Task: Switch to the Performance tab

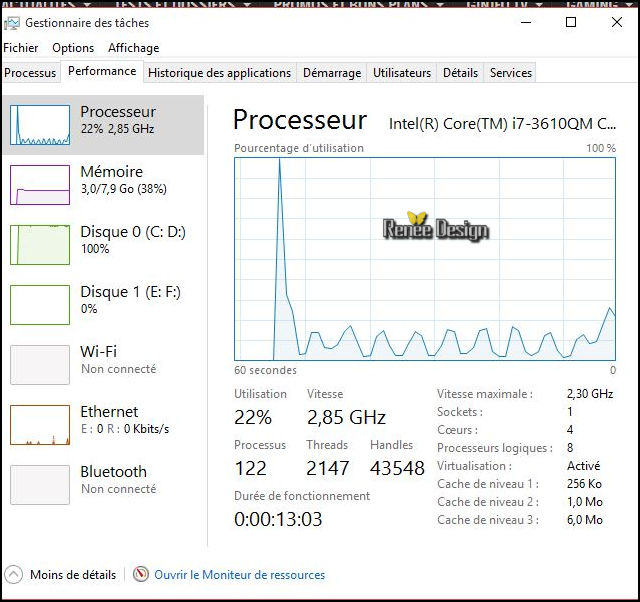Action: click(x=102, y=71)
